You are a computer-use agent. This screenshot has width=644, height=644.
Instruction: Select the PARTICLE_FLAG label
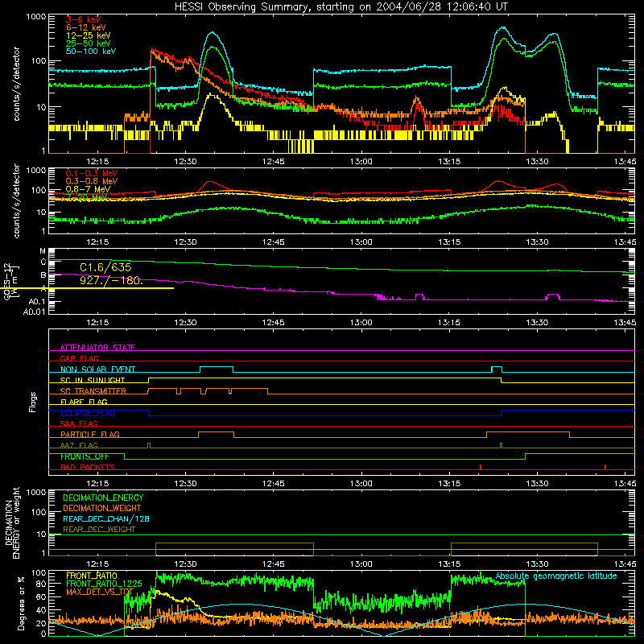(90, 434)
